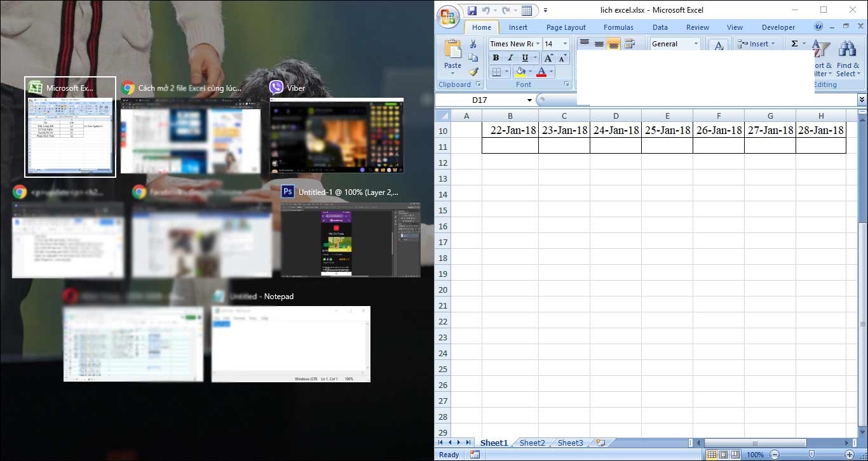This screenshot has height=461, width=868.
Task: Click the Cut scissors icon
Action: coord(473,44)
